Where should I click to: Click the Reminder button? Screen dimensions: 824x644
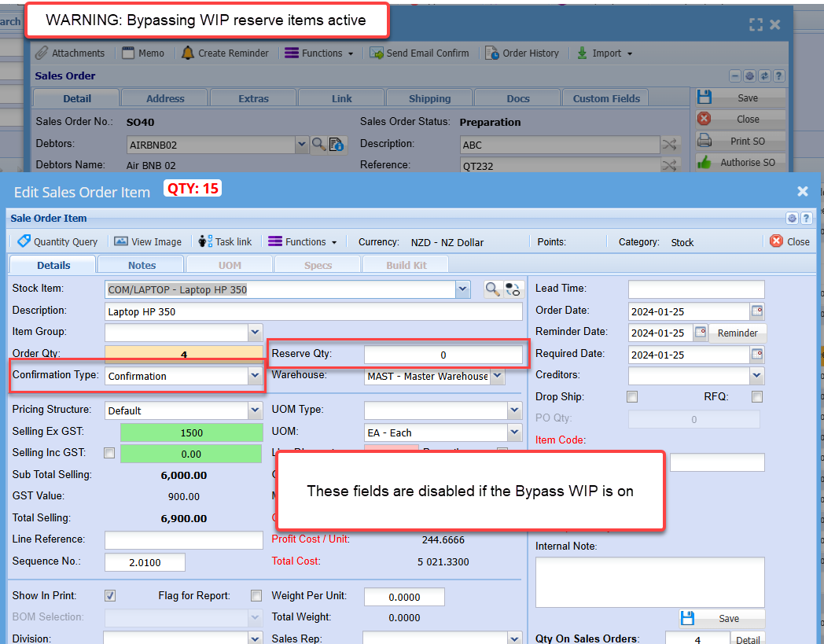click(738, 333)
